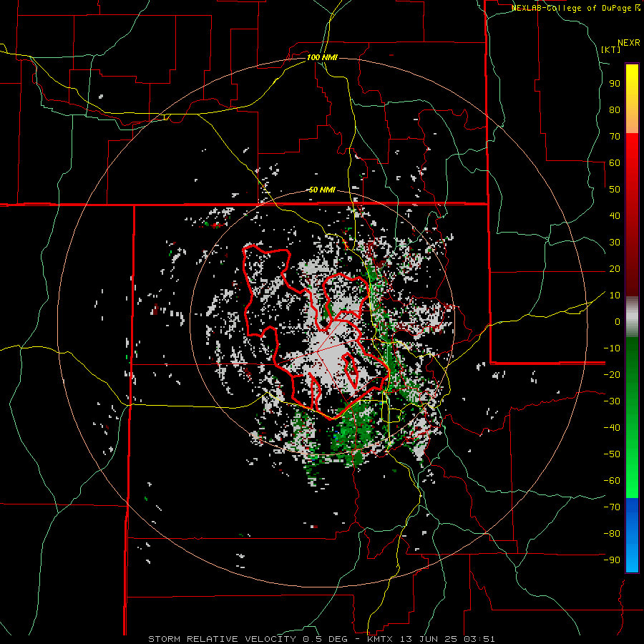Viewport: 644px width, 644px height.
Task: Click the -50 value on velocity scale
Action: 612,454
